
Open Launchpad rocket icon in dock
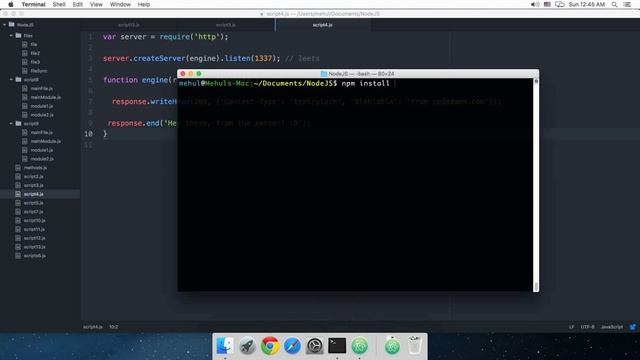click(x=247, y=346)
